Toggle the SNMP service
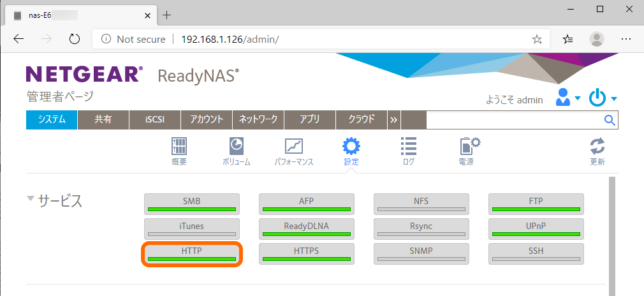Viewport: 644px width, 296px height. coord(421,254)
